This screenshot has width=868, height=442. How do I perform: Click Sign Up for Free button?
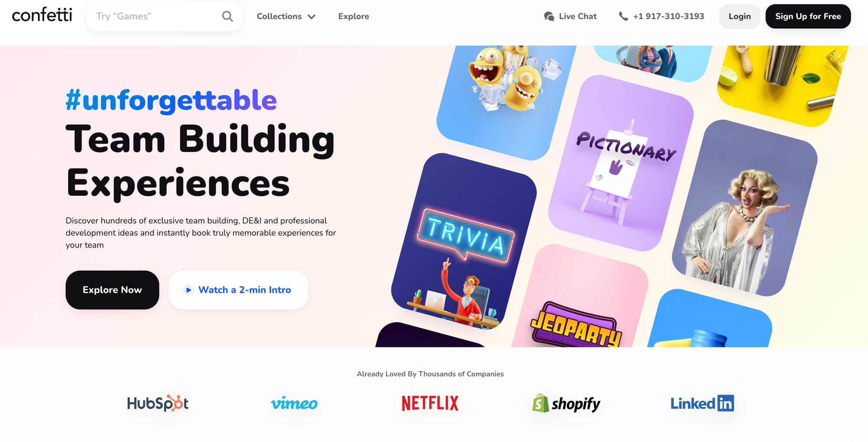(808, 16)
